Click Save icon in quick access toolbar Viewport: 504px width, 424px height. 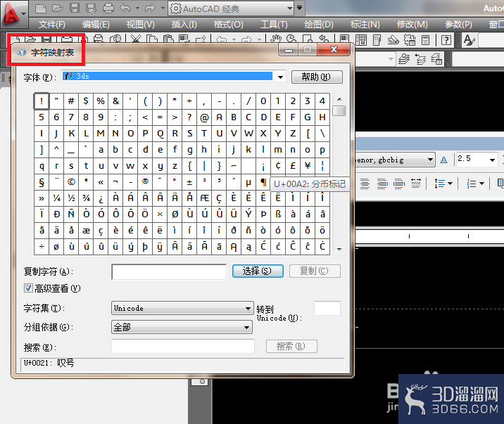coord(75,8)
